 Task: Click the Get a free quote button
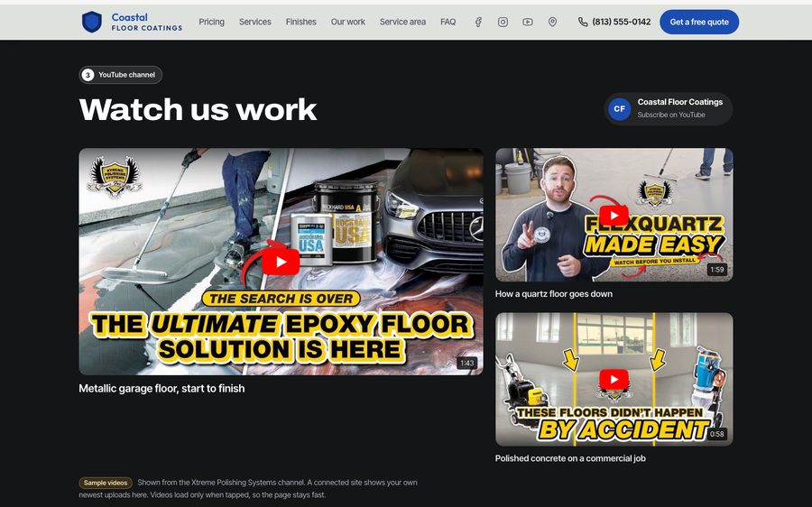pos(699,22)
